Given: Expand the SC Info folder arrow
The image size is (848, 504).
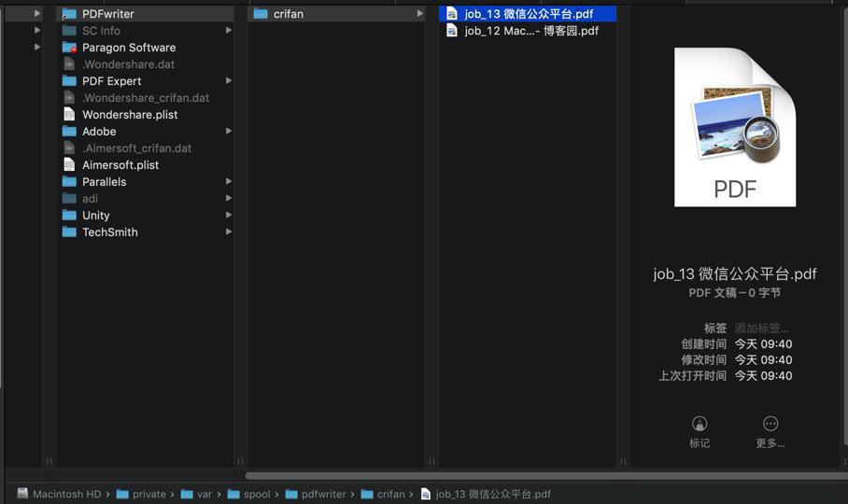Looking at the screenshot, I should pos(229,30).
